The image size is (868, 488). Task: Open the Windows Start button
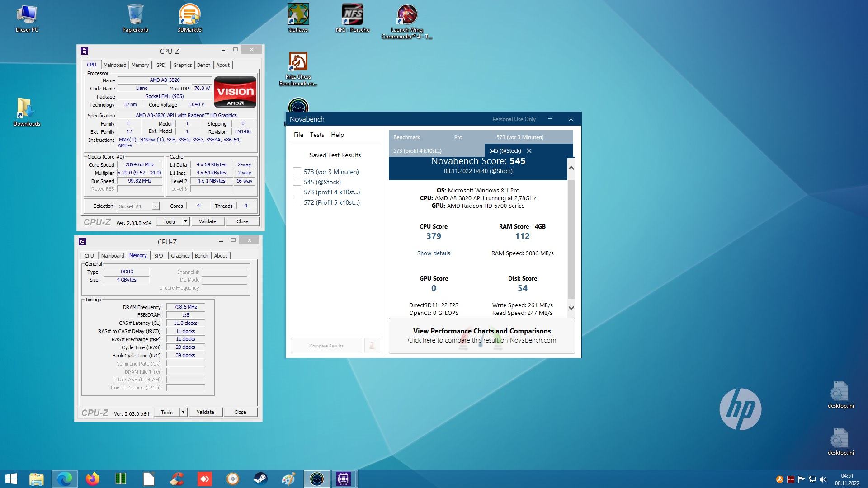tap(11, 479)
